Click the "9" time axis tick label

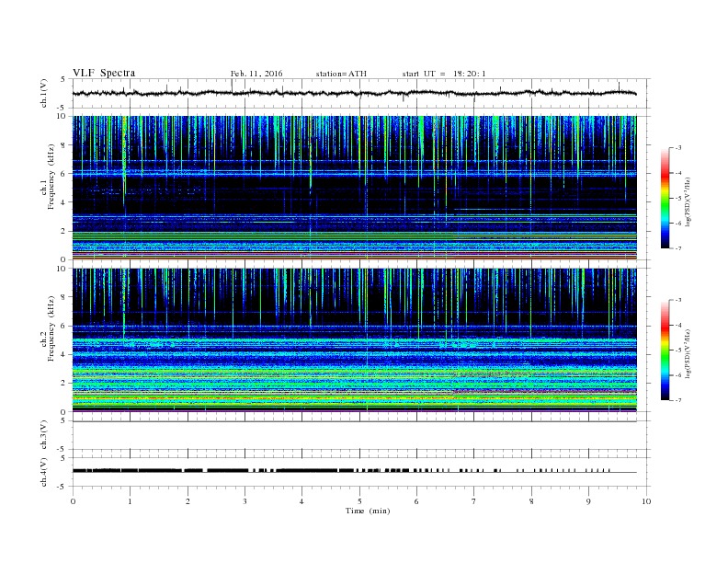[x=588, y=501]
